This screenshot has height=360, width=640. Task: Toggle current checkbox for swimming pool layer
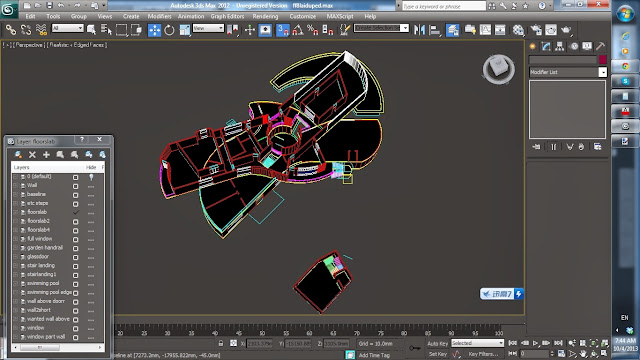click(76, 284)
